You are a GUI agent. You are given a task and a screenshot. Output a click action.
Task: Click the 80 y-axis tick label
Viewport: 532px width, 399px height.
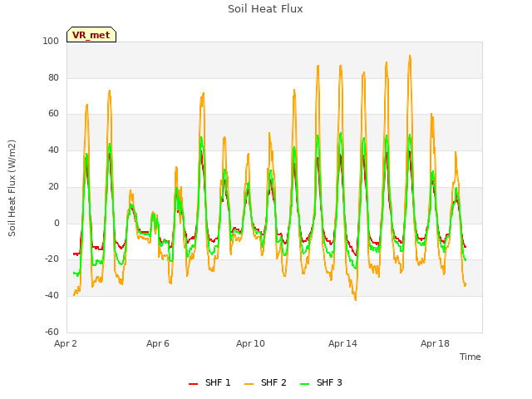pos(53,77)
